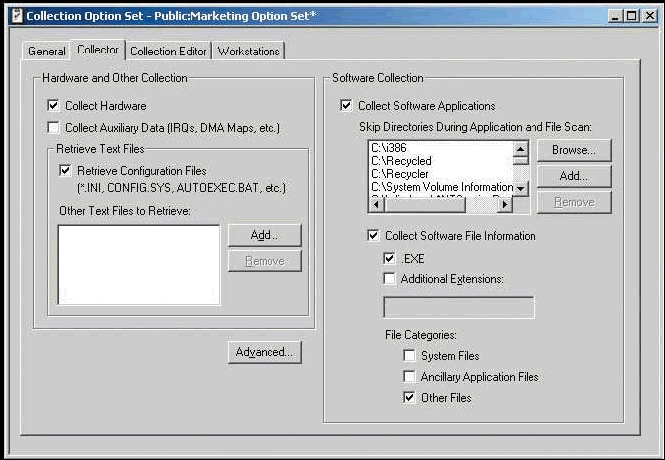Enable Additional Extensions checkbox
This screenshot has width=665, height=460.
point(389,279)
